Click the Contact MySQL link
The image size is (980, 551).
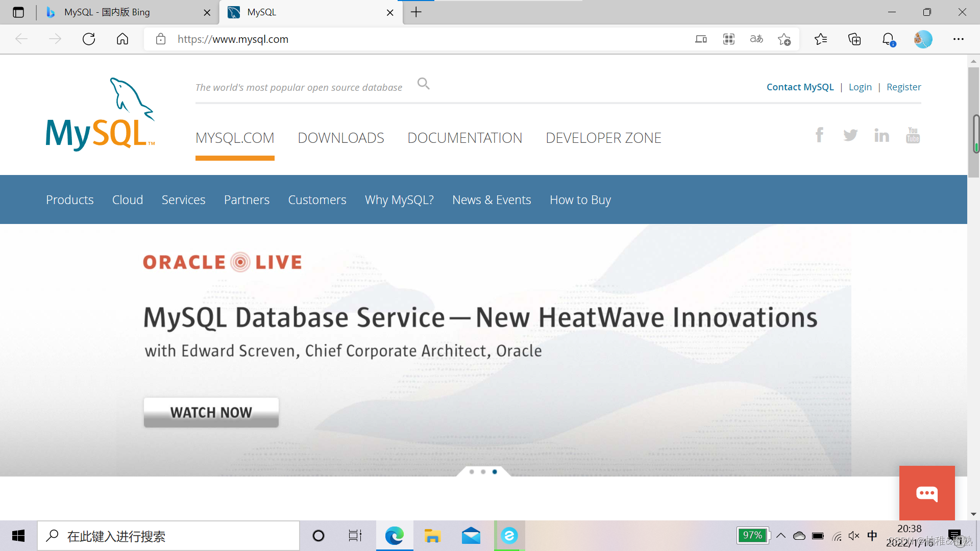(800, 87)
